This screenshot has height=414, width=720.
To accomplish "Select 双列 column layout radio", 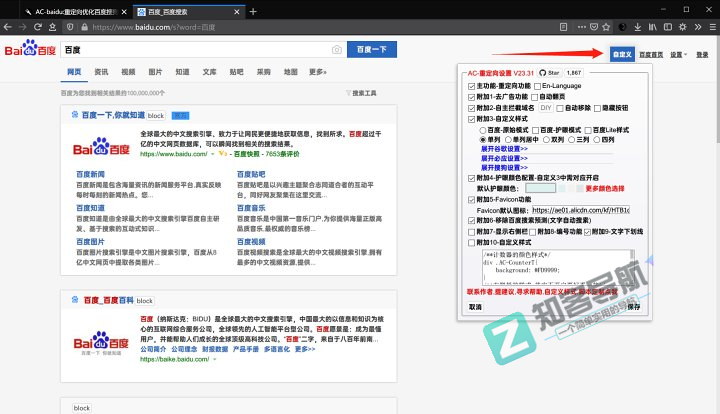I will [x=546, y=140].
